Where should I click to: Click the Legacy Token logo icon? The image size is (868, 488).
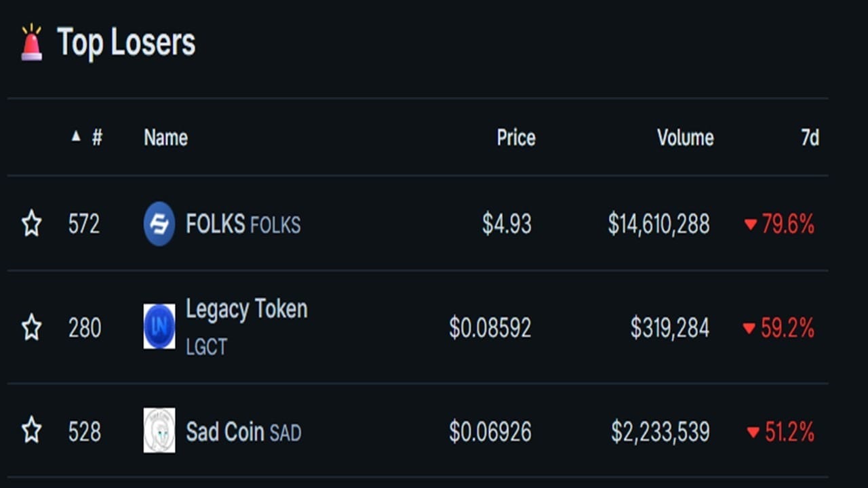[159, 327]
